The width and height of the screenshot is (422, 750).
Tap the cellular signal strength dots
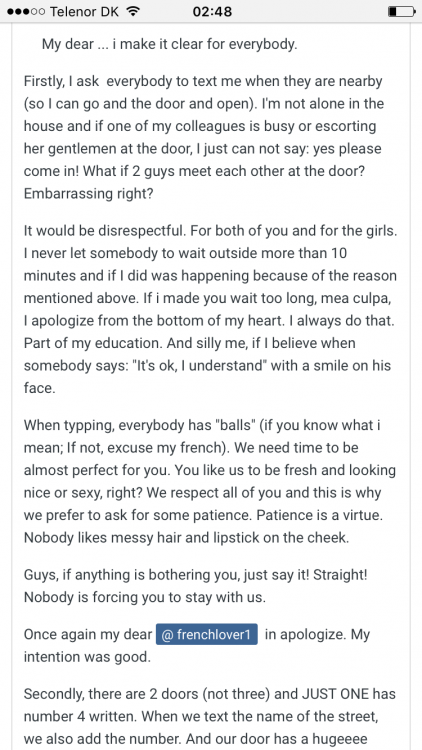[26, 11]
